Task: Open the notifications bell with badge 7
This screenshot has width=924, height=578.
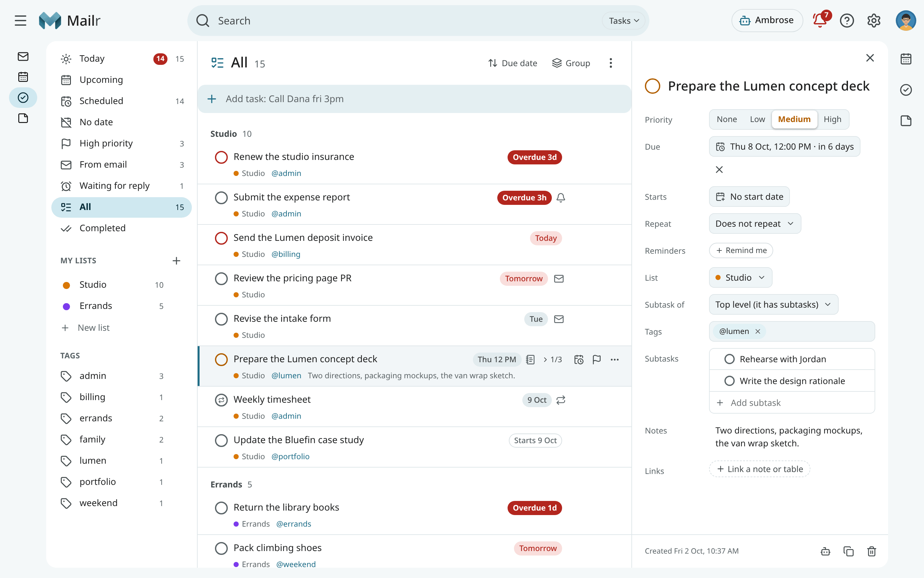Action: coord(820,20)
